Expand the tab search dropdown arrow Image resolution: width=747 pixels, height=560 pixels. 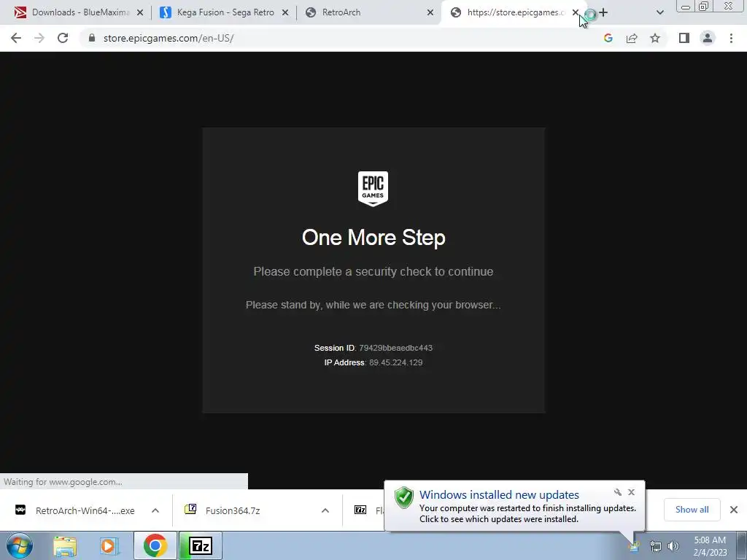tap(659, 12)
